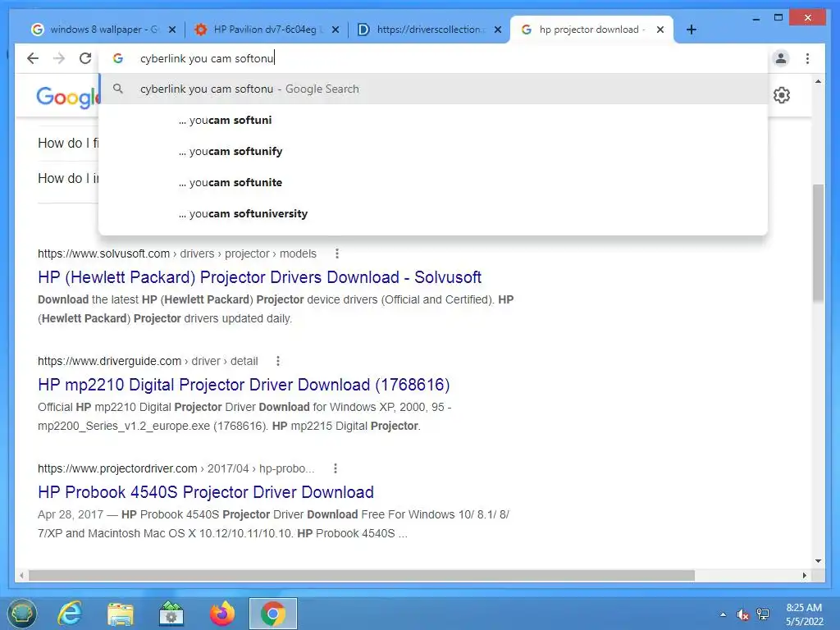840x630 pixels.
Task: Click the projectordriver.com breadcrumb URL
Action: pos(176,468)
